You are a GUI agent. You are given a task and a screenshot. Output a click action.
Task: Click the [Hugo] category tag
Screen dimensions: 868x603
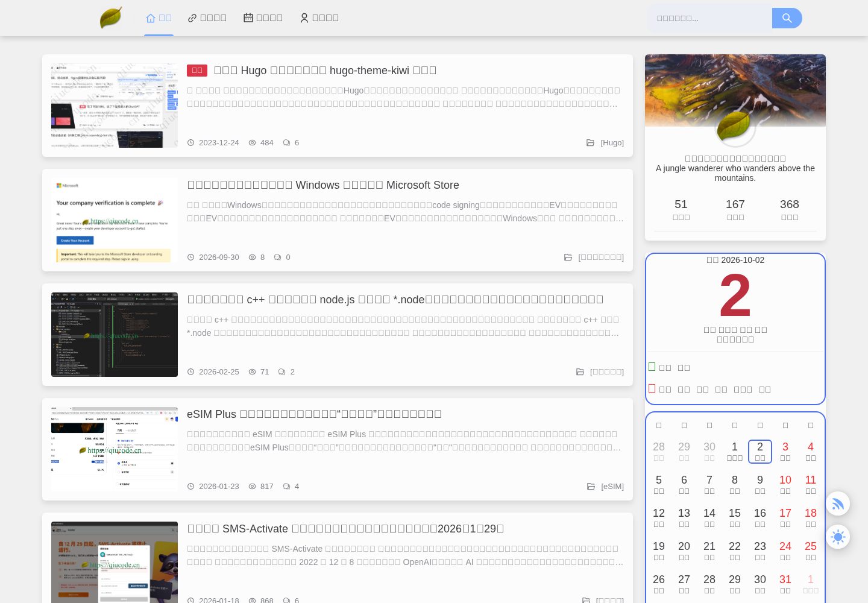coord(612,143)
